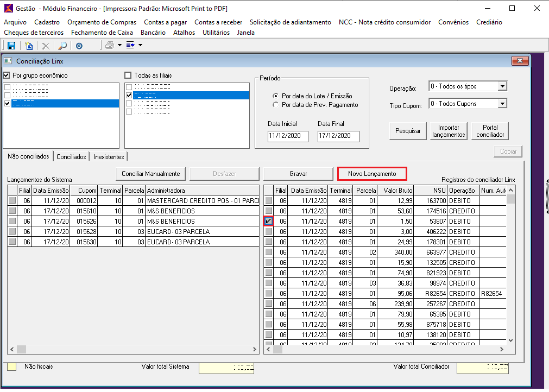Click the new document toolbar icon
Image resolution: width=549 pixels, height=392 pixels.
(29, 46)
